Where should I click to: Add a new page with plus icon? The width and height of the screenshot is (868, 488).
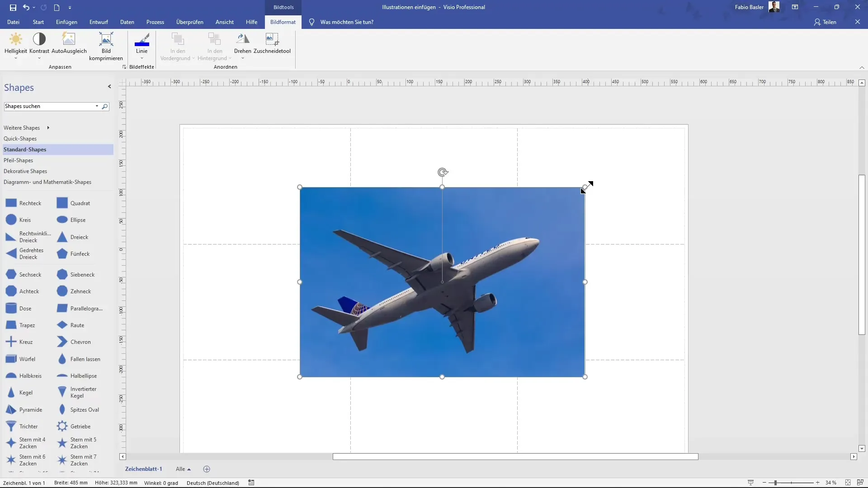207,469
